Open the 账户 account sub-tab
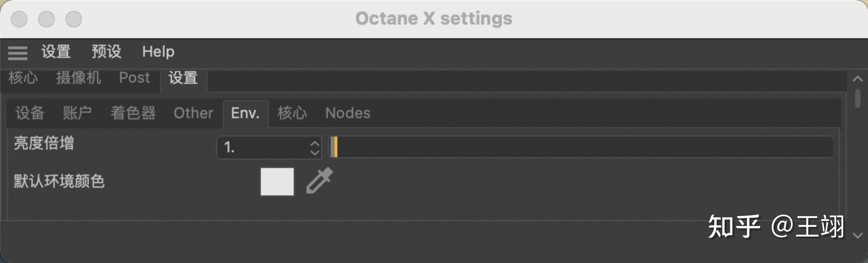This screenshot has height=263, width=868. click(77, 113)
